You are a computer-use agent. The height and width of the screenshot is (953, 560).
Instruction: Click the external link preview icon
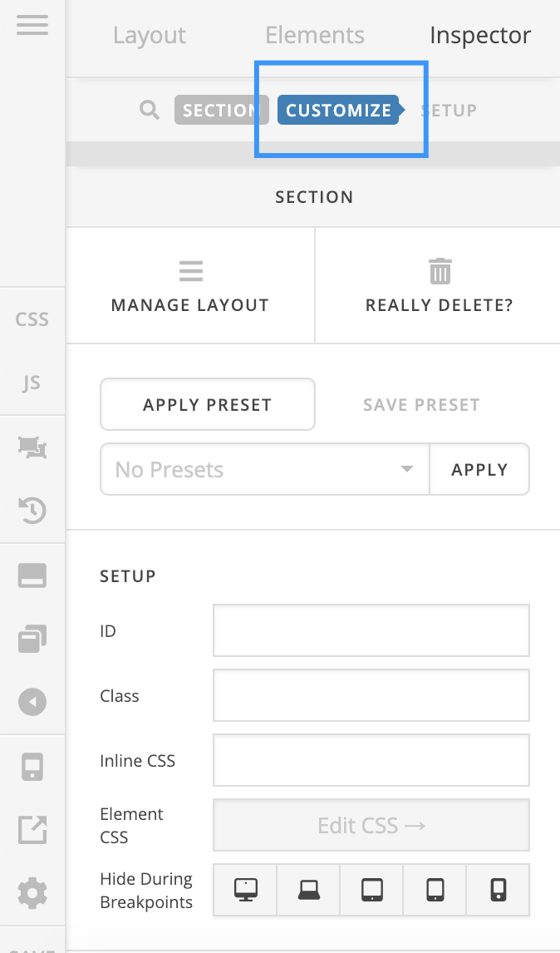coord(32,829)
